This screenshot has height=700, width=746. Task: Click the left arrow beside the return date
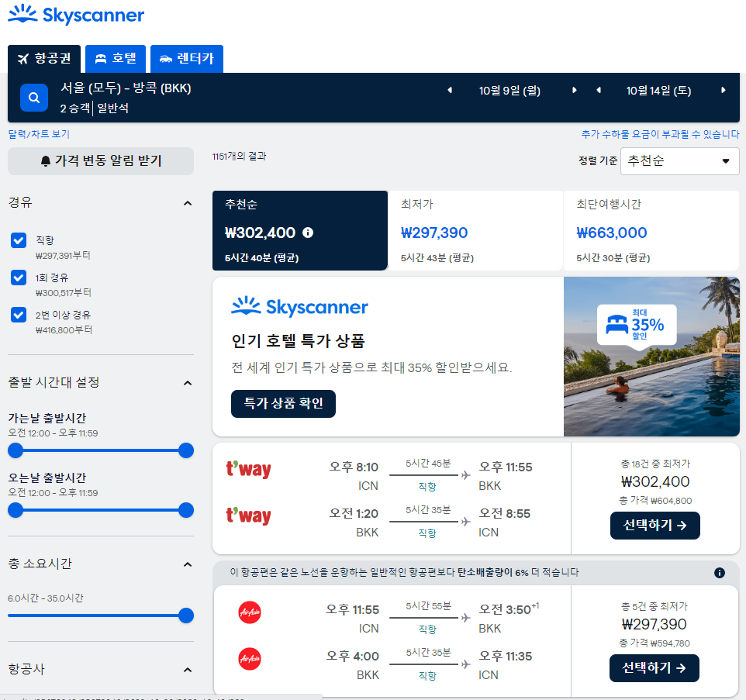[x=599, y=90]
